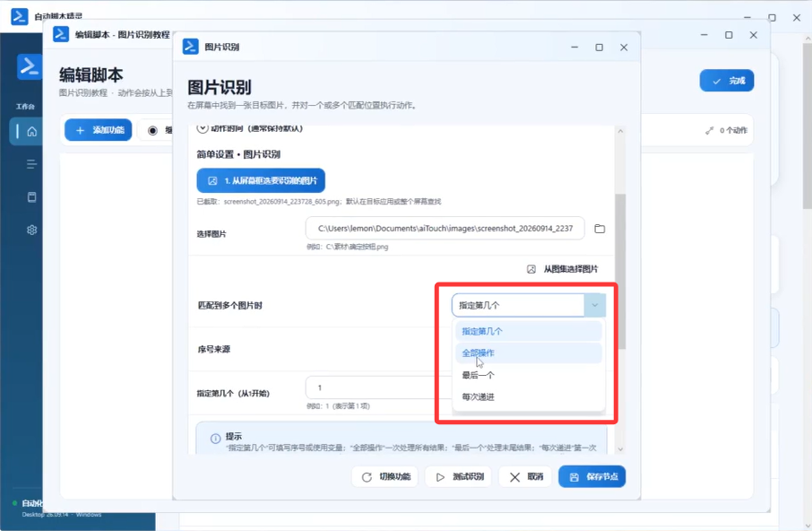Open the home icon in the left sidebar
The width and height of the screenshot is (812, 531).
click(x=31, y=132)
